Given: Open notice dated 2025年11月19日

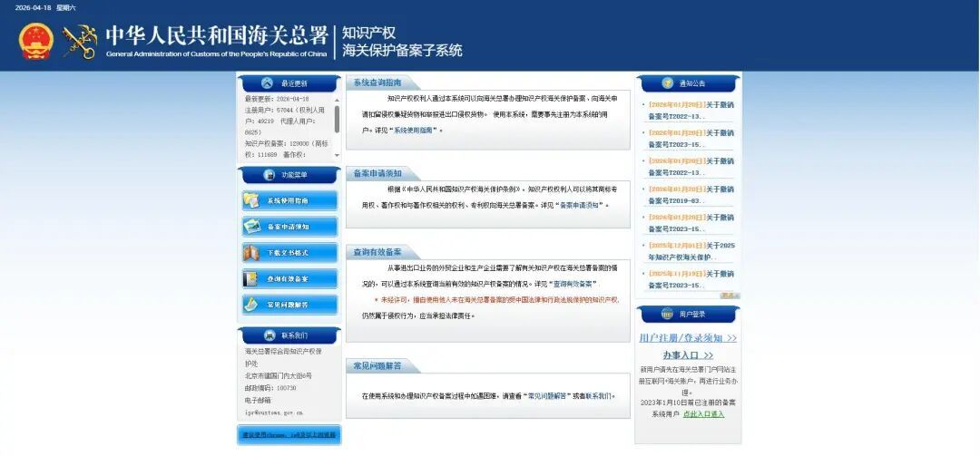Looking at the screenshot, I should (691, 279).
